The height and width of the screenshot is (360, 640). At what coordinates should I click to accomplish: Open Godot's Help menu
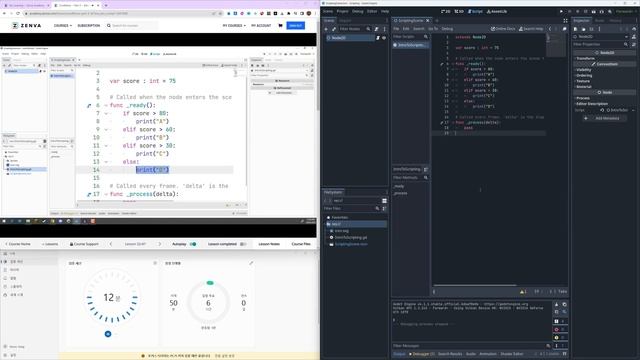pos(385,11)
